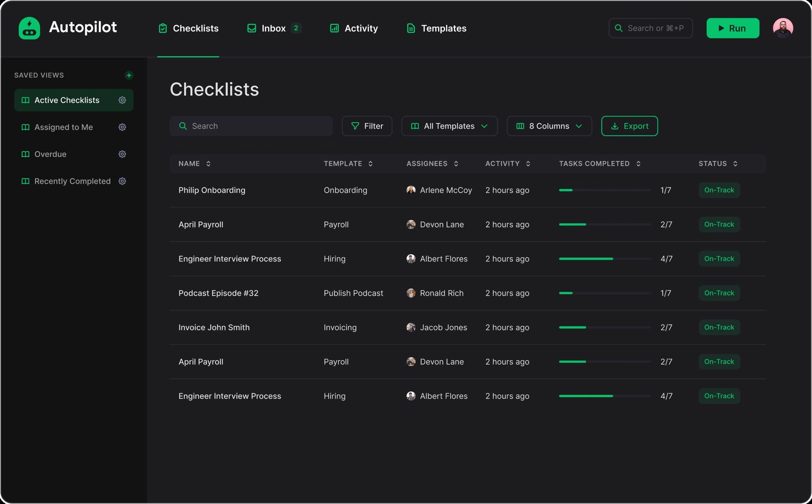
Task: Sort by the ACTIVITY column header
Action: pyautogui.click(x=508, y=163)
